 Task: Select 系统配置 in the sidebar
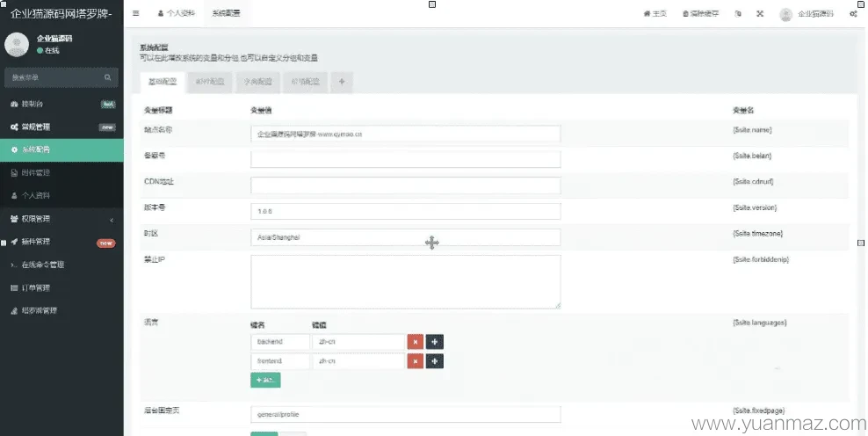click(x=61, y=149)
